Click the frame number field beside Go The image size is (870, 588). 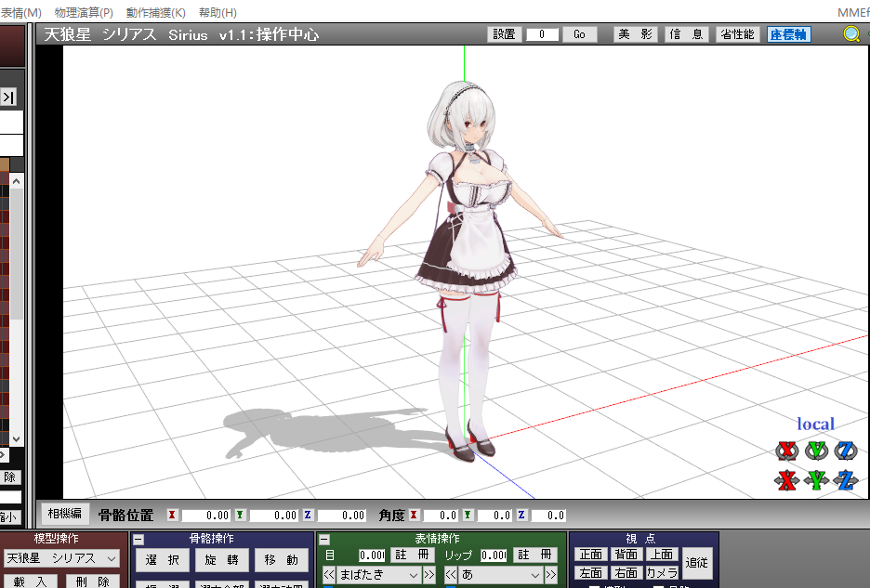543,34
